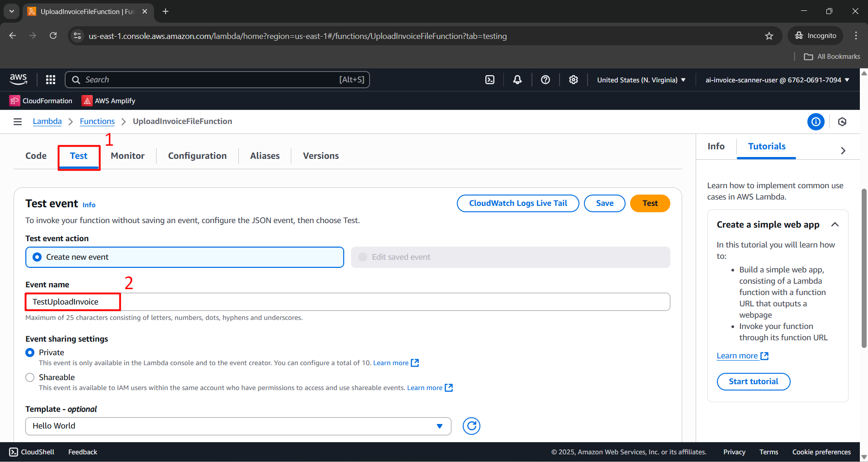Open AWS console settings gear
868x462 pixels.
point(574,80)
